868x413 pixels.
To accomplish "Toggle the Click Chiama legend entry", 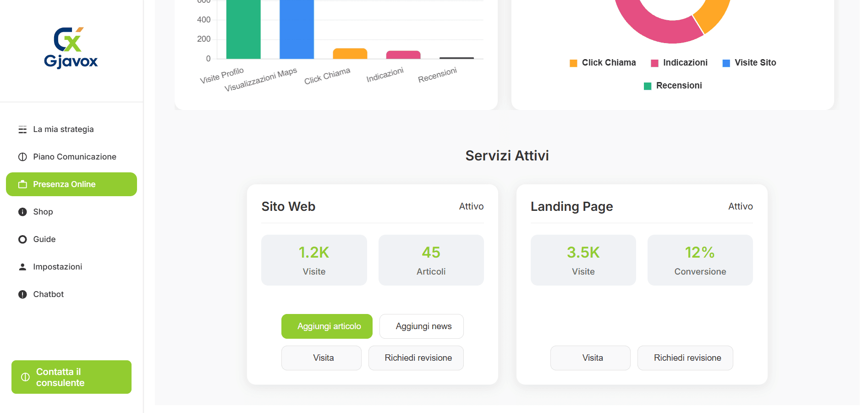I will (x=602, y=62).
